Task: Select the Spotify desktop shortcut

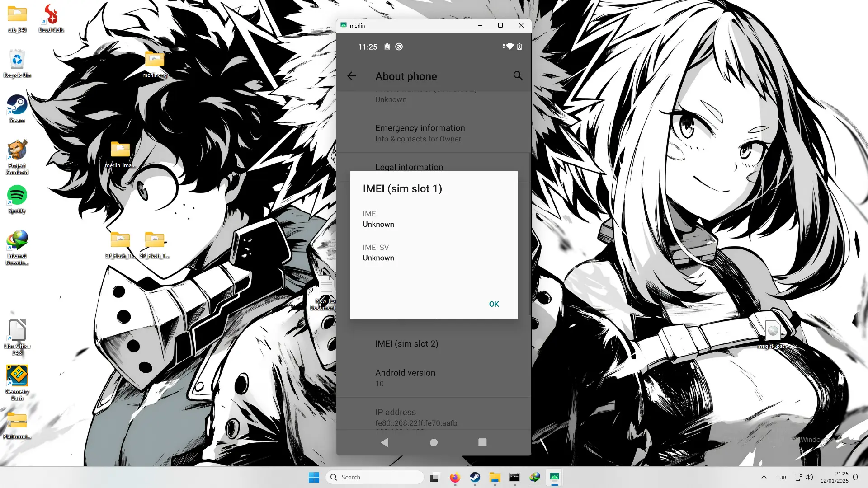Action: tap(17, 199)
